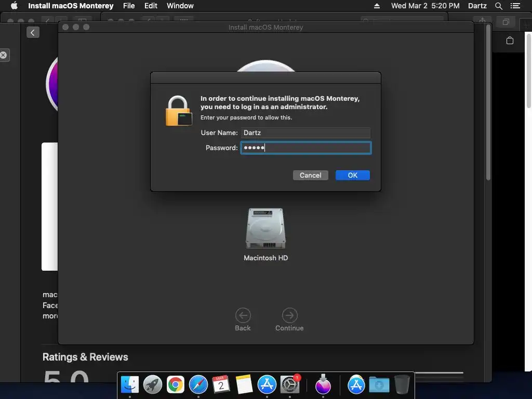The width and height of the screenshot is (532, 399).
Task: Edit the User Name field showing Dartz
Action: (x=305, y=132)
